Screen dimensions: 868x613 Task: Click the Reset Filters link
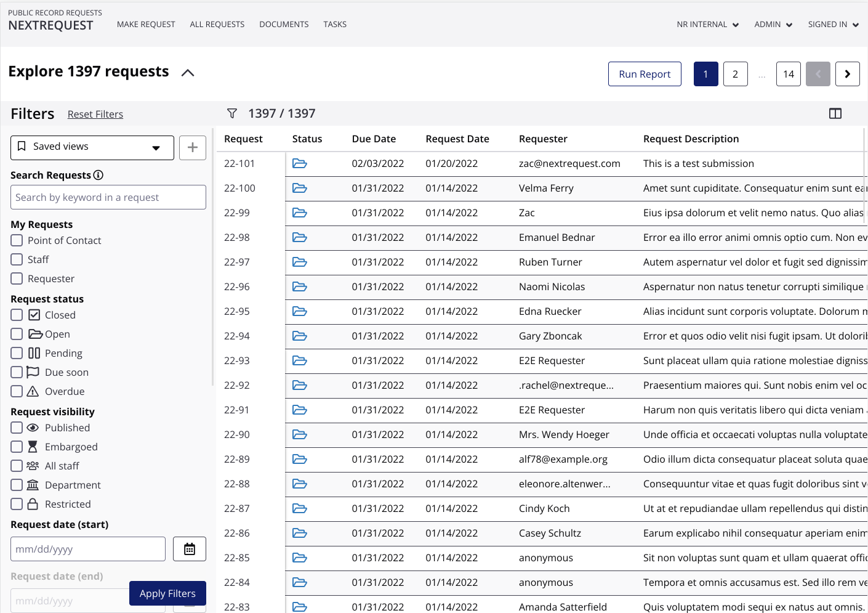[95, 114]
